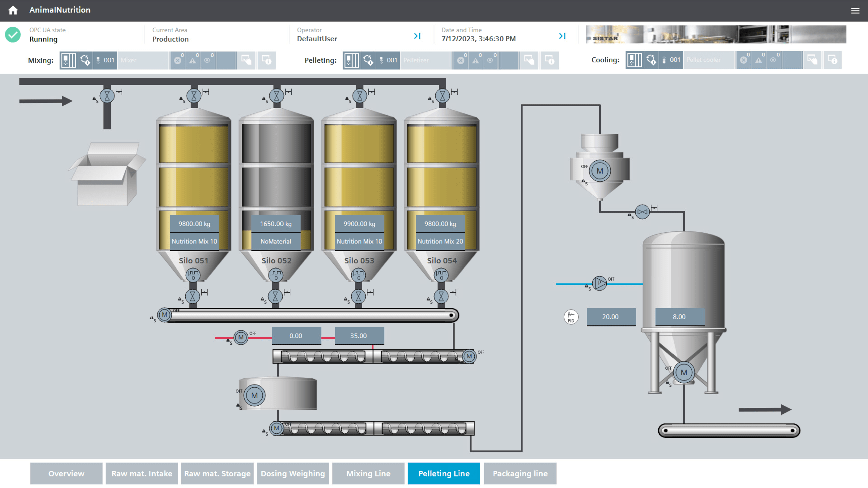Toggle the Pelleting error indicator

coord(461,60)
